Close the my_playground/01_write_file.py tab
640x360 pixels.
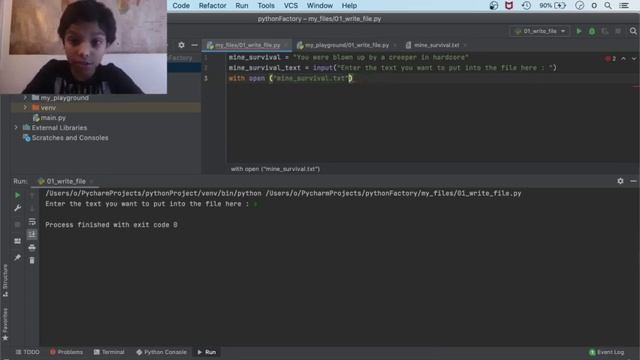pos(395,45)
